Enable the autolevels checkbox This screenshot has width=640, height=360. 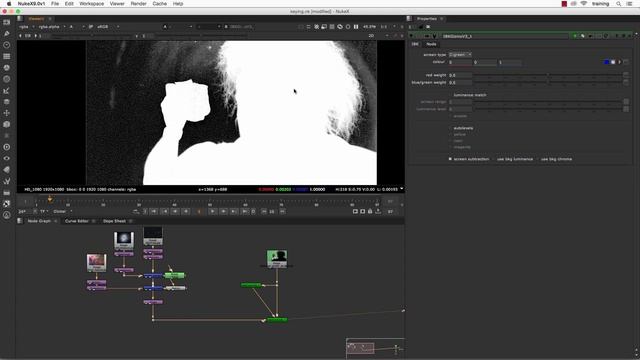tap(450, 128)
